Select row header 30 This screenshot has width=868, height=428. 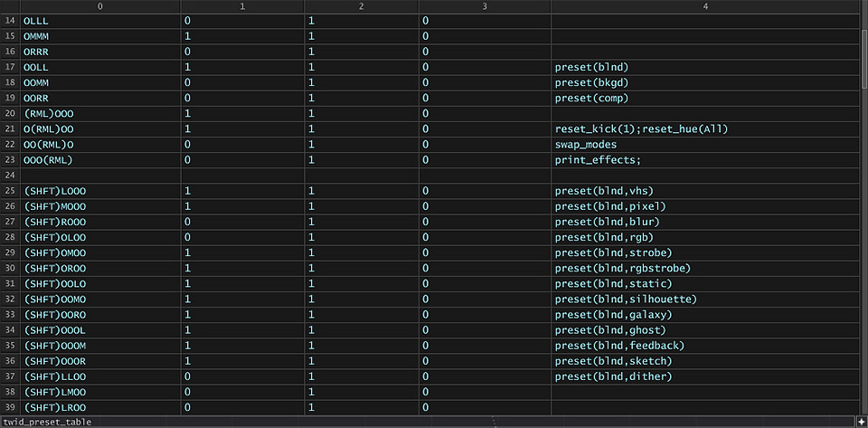point(10,269)
